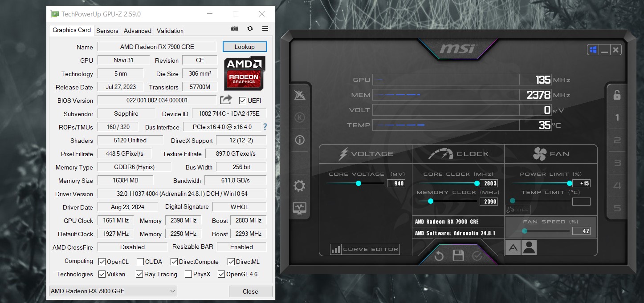Toggle auto fan mode 'A' button
This screenshot has height=303, width=644.
click(513, 248)
